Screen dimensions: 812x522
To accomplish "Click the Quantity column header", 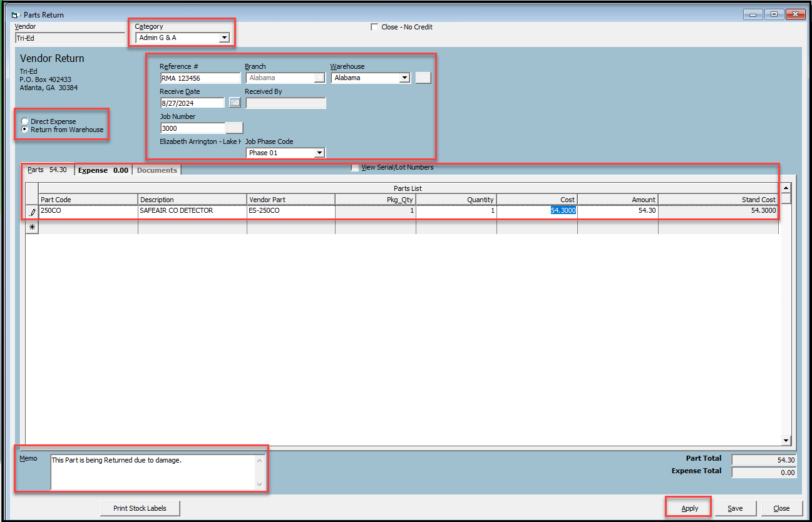I will coord(456,199).
